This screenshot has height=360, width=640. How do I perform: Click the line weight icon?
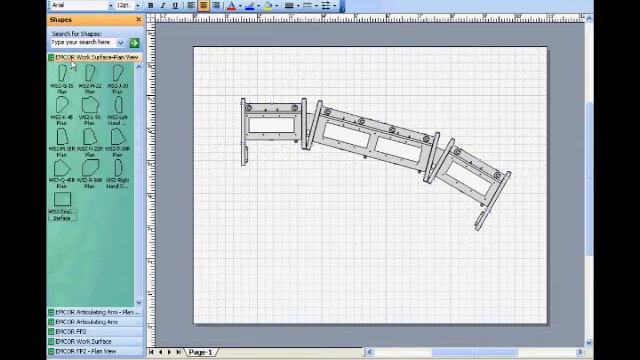pyautogui.click(x=289, y=5)
